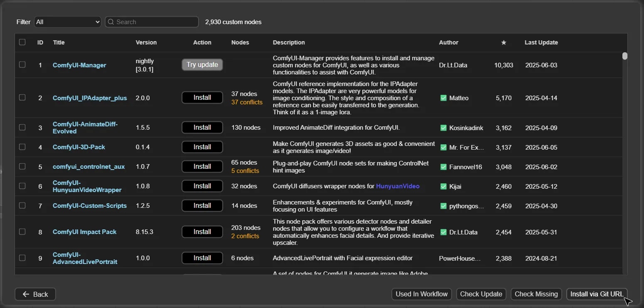This screenshot has height=308, width=644.
Task: Install comfyui_controlnet_aux
Action: (x=202, y=166)
